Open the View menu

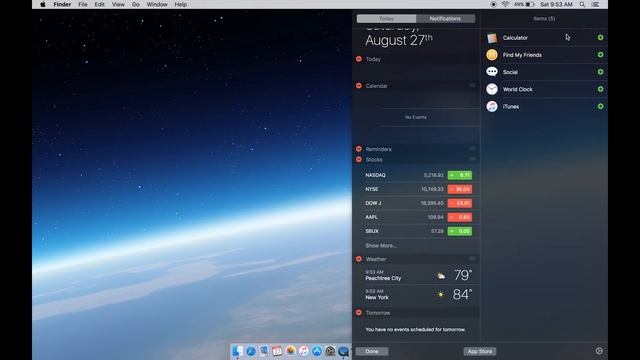pos(118,4)
